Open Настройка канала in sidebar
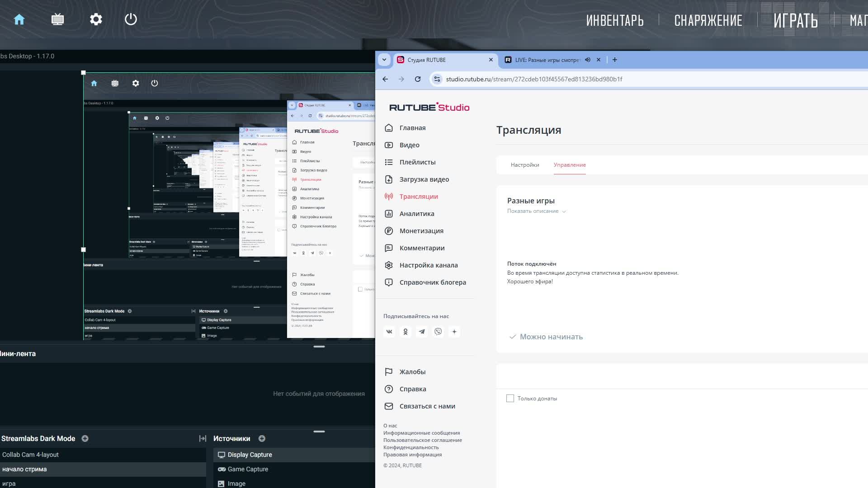The width and height of the screenshot is (868, 488). click(429, 265)
